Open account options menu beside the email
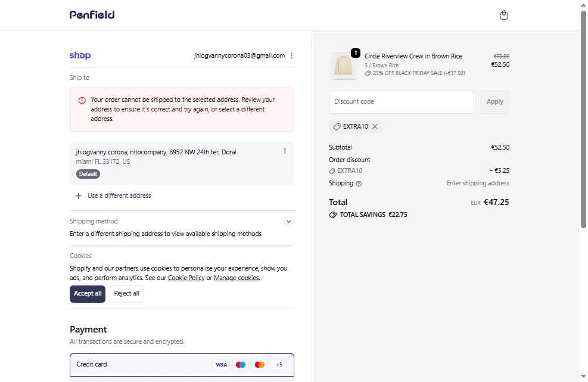Screen dimensions: 588x382 click(291, 55)
